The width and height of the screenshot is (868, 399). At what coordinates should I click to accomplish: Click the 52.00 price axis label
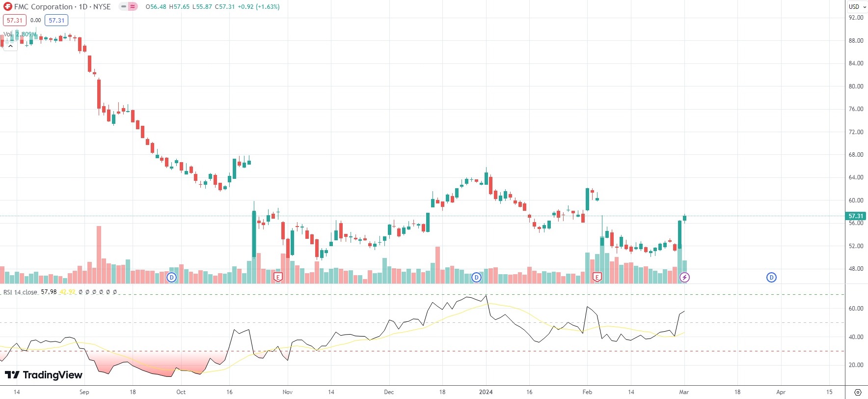point(856,246)
